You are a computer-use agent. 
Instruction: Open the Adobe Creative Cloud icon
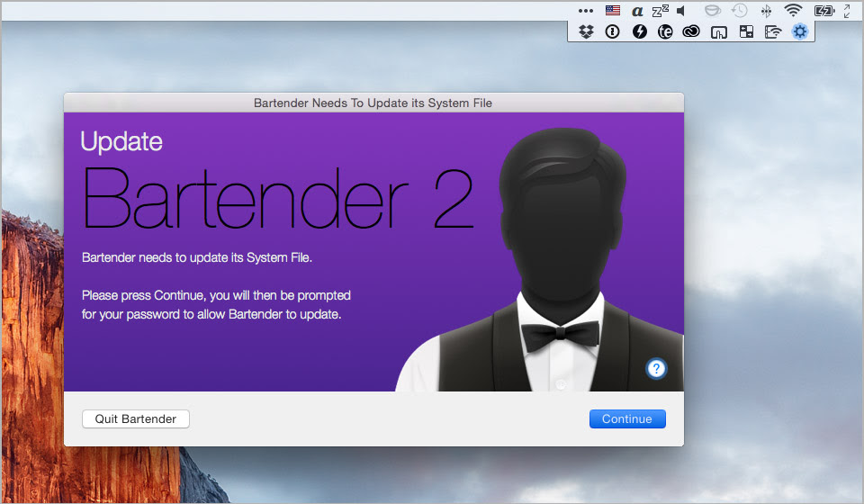click(691, 31)
